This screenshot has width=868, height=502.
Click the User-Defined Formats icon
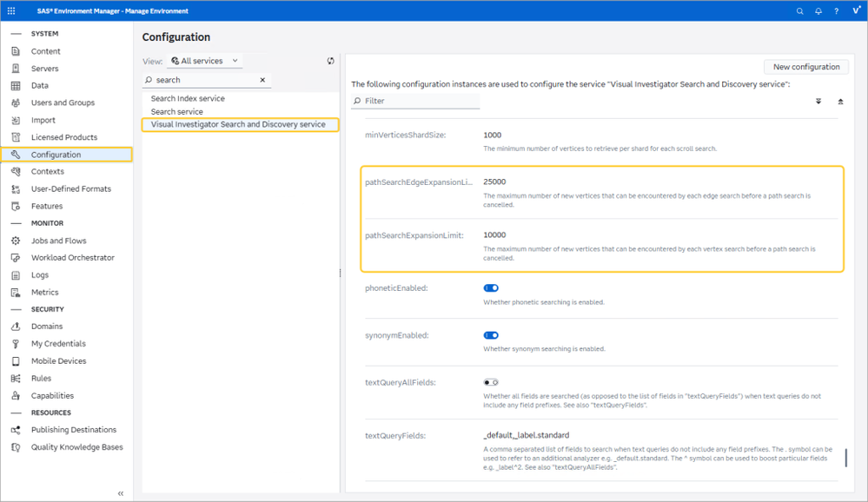pos(16,188)
